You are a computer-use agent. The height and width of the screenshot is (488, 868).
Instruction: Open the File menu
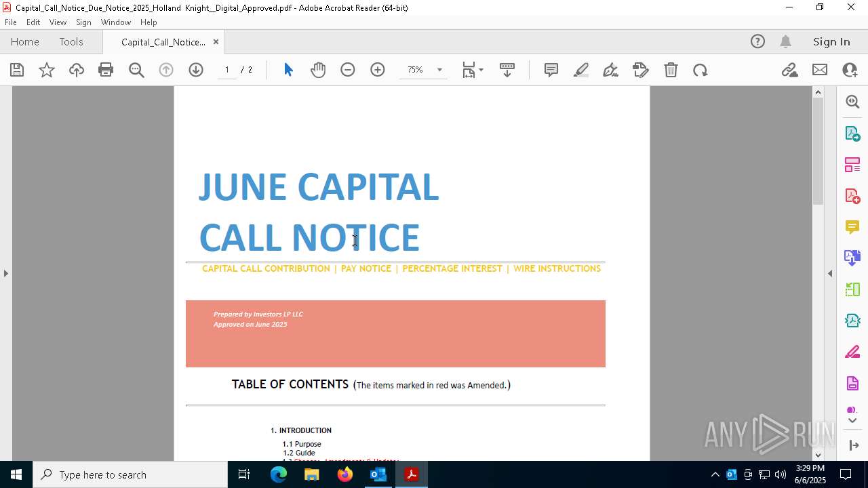[x=11, y=22]
